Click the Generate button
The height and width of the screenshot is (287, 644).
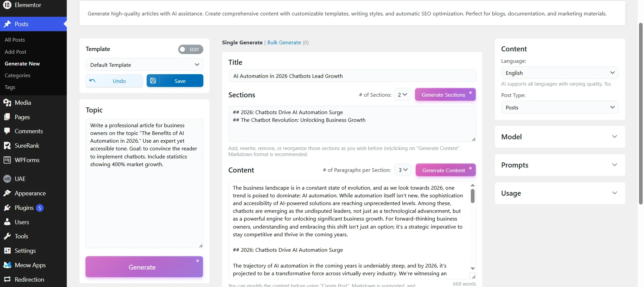click(x=144, y=267)
